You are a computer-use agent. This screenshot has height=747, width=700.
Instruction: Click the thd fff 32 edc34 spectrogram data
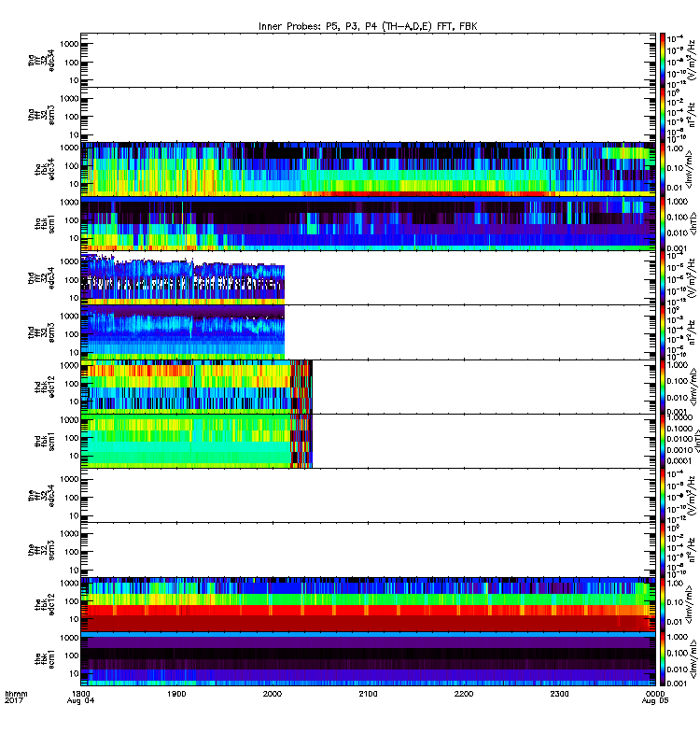pyautogui.click(x=183, y=279)
